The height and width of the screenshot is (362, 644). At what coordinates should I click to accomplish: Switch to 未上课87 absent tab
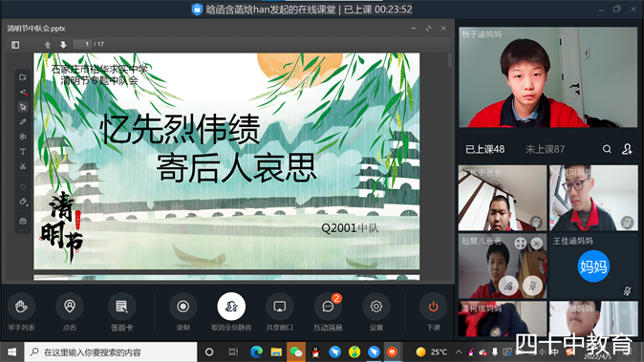(545, 149)
